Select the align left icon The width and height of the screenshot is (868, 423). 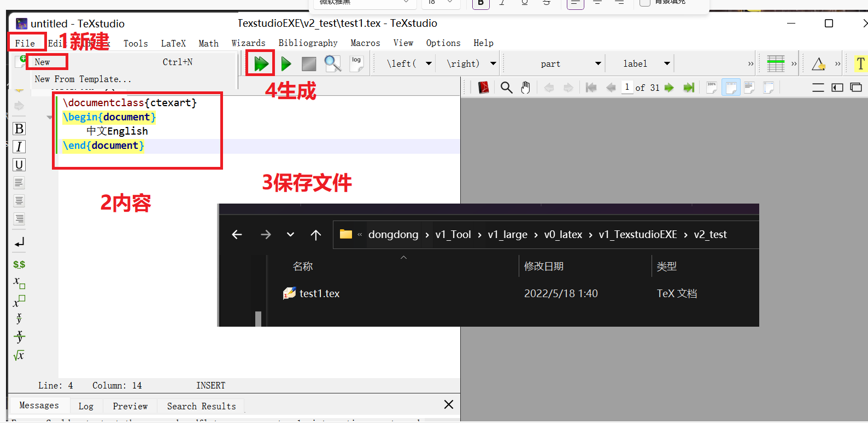[19, 183]
